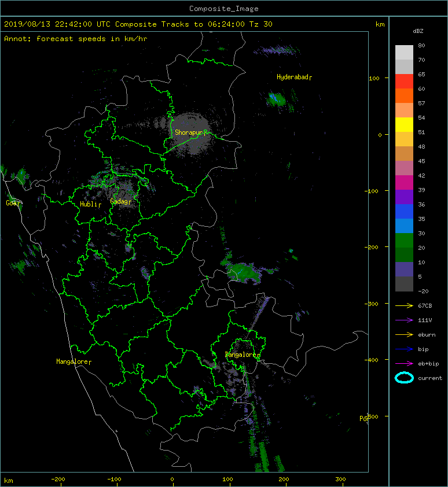Select the mauve 45 dBZ color band
Screen dimensions: 448x487
coord(404,168)
